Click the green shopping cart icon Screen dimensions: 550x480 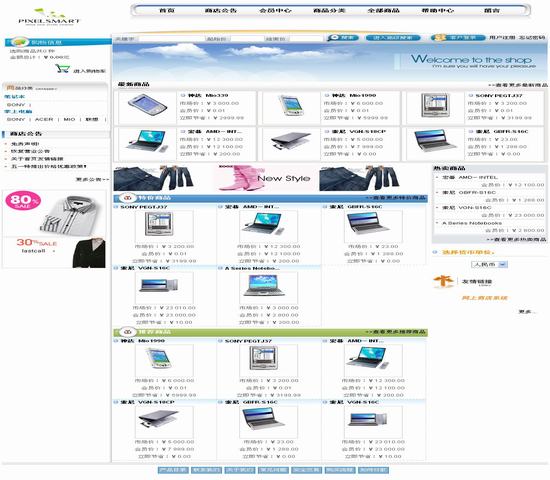tap(62, 68)
